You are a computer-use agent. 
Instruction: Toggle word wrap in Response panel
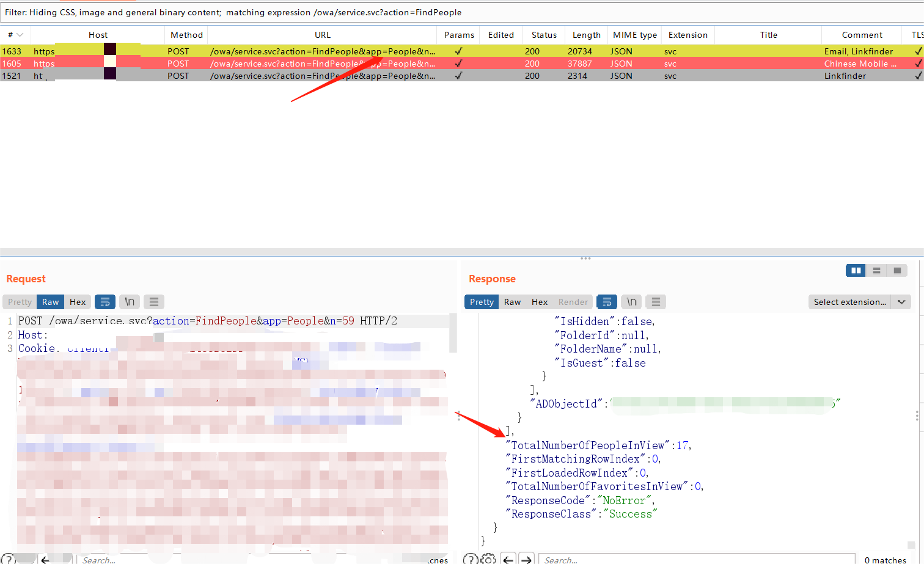pyautogui.click(x=607, y=302)
